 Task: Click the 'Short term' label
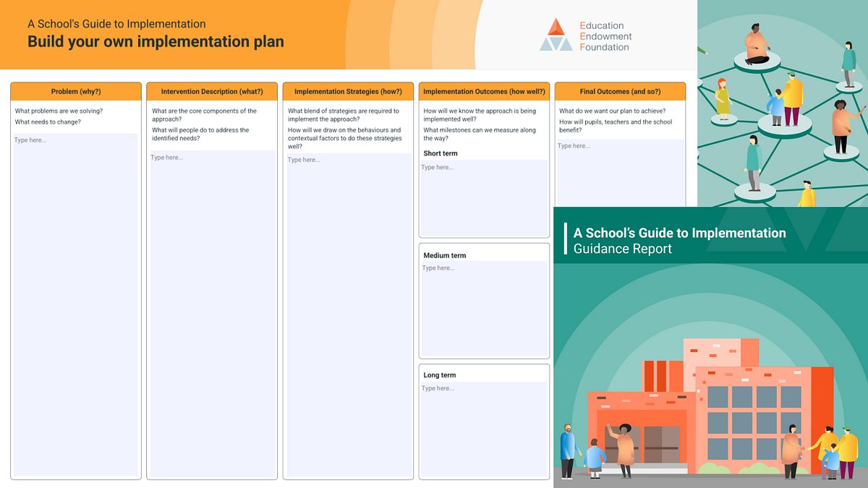coord(441,153)
